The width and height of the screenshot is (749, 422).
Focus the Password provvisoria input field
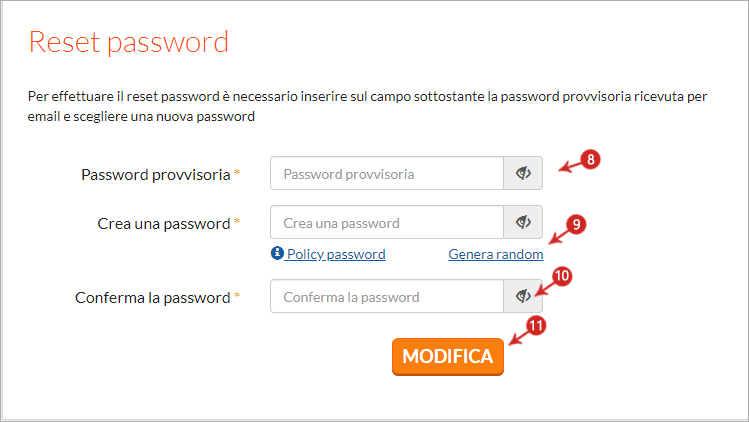coord(387,173)
